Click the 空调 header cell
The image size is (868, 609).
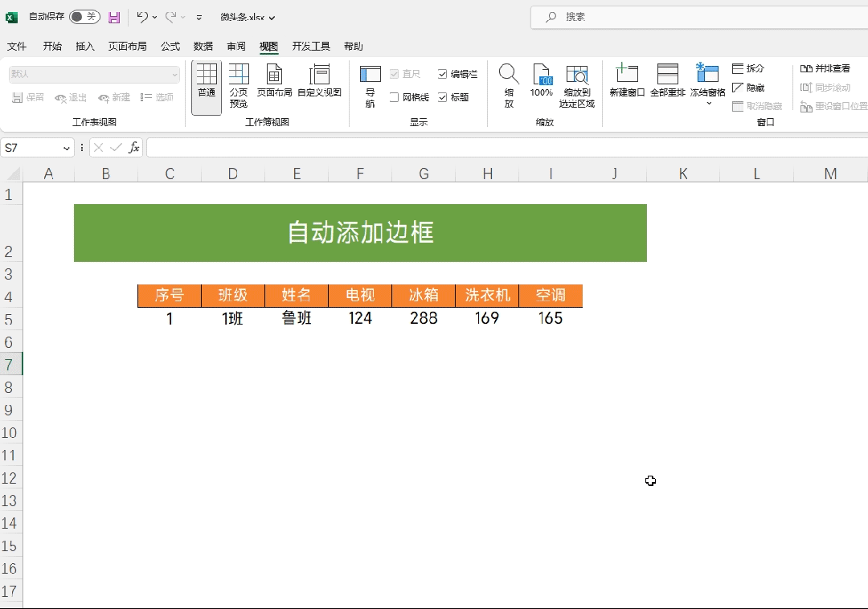pyautogui.click(x=551, y=296)
